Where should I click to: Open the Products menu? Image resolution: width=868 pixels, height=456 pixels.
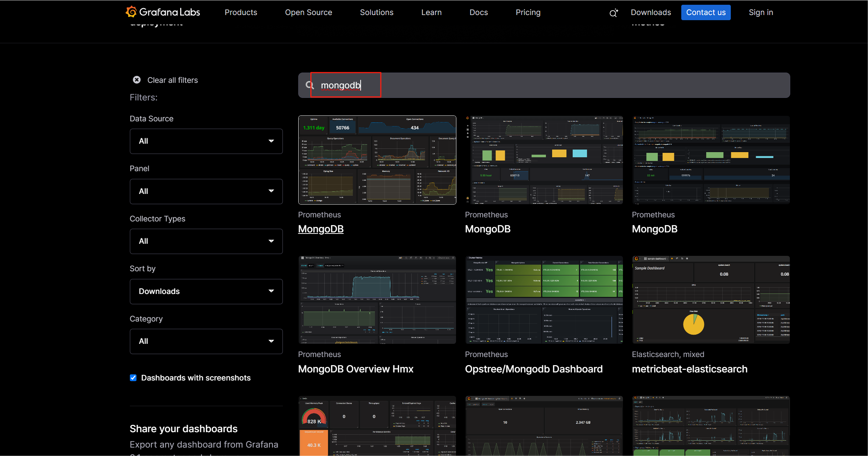pos(241,12)
